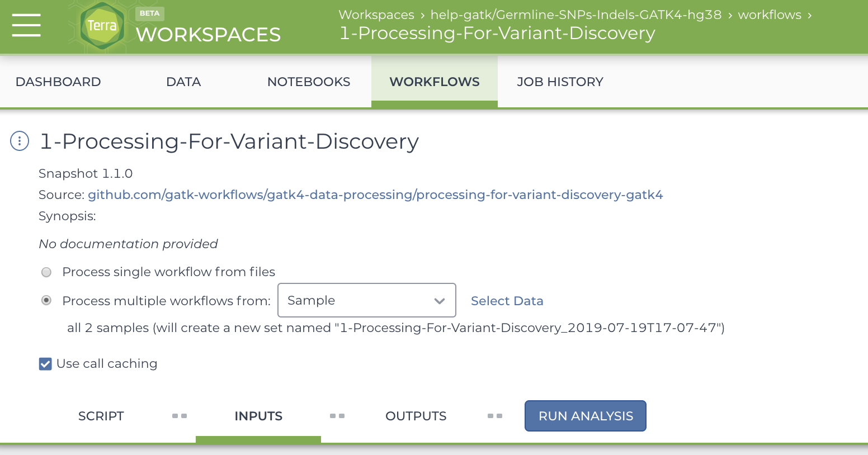Go to the Dashboard tab
This screenshot has width=868, height=455.
tap(58, 82)
